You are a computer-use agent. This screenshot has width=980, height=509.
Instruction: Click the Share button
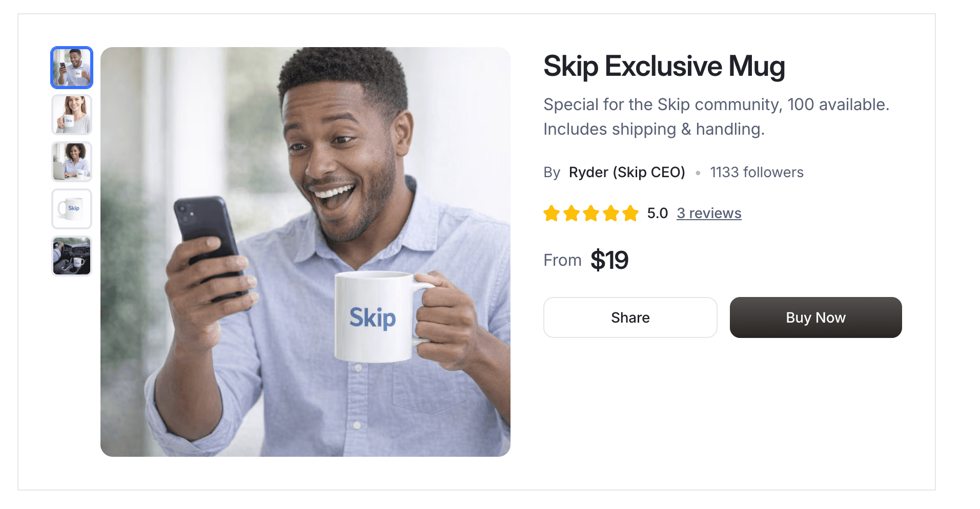(630, 317)
